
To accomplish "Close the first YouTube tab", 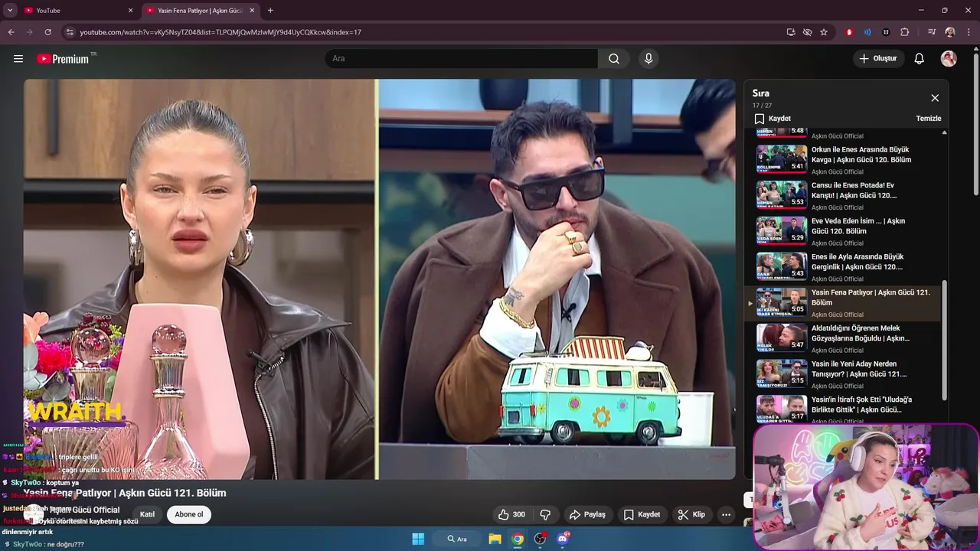I will (x=130, y=11).
